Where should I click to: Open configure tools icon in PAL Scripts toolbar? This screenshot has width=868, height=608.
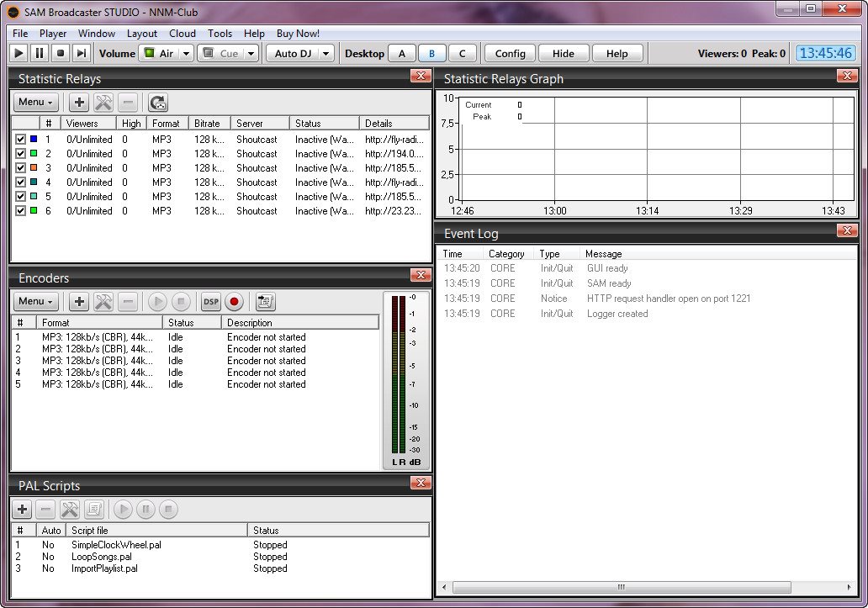click(x=70, y=510)
